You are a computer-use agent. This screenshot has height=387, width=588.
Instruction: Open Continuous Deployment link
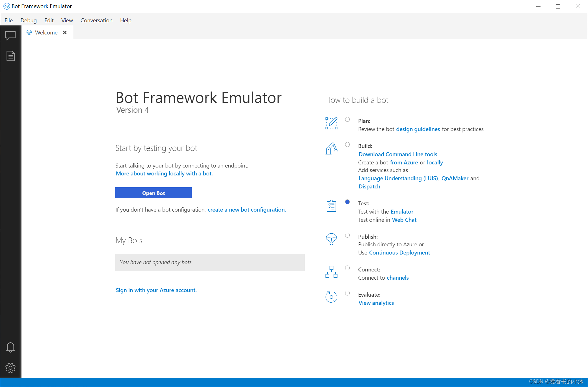coord(399,253)
